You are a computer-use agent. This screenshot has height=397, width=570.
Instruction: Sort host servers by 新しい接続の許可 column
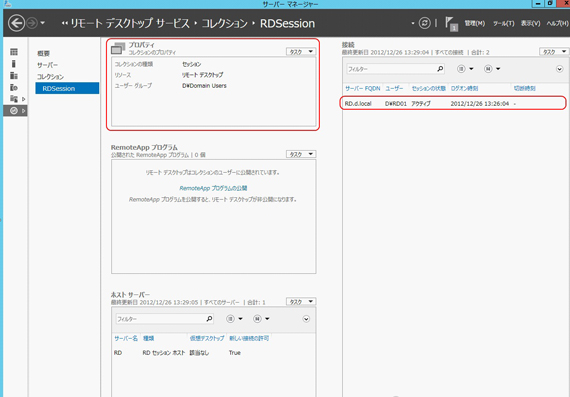(x=249, y=338)
